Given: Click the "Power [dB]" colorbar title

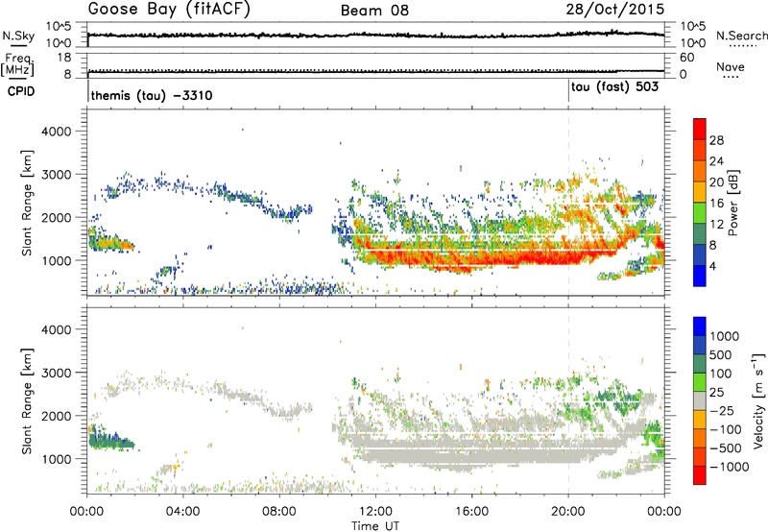Looking at the screenshot, I should (x=732, y=203).
